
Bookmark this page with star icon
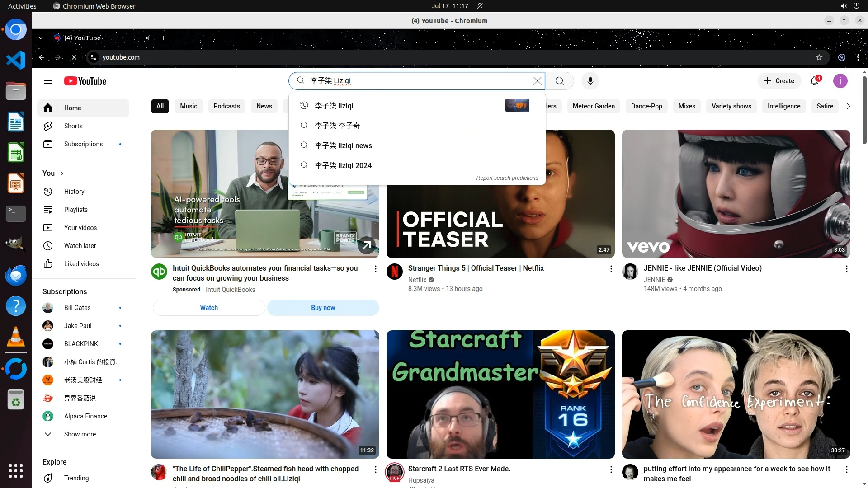[819, 57]
